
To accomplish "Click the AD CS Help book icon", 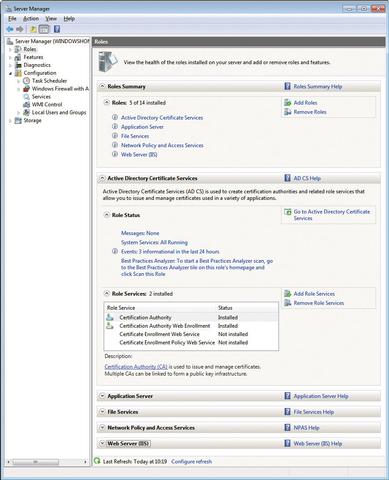I will pos(287,178).
